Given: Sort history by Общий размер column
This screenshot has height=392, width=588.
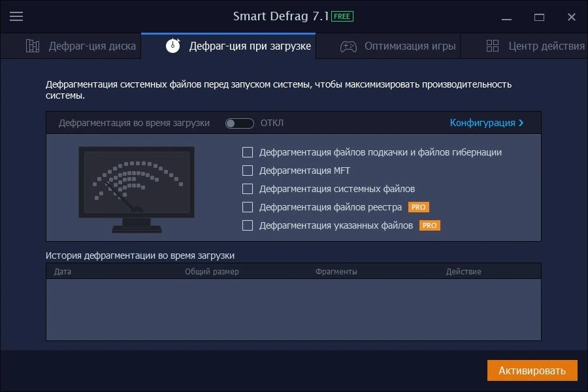Looking at the screenshot, I should [212, 272].
